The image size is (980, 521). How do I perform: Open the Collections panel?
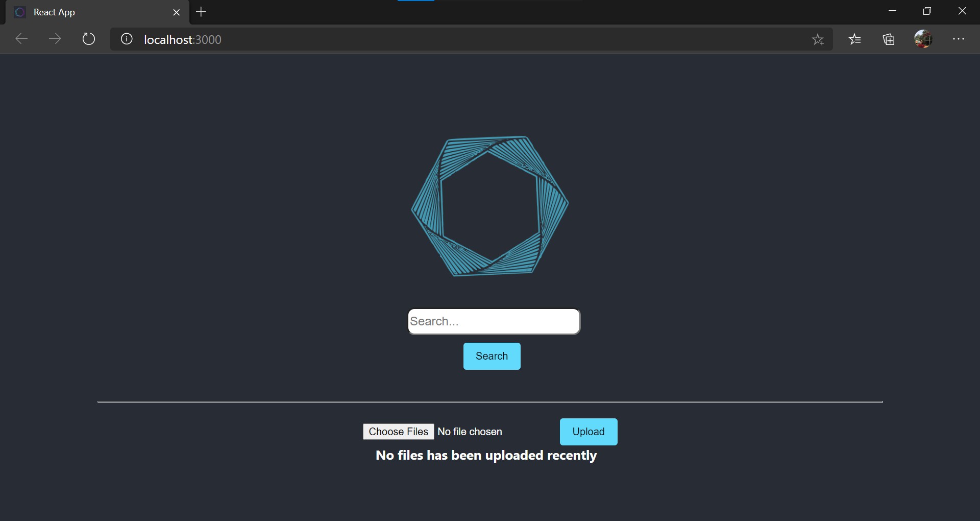[889, 39]
